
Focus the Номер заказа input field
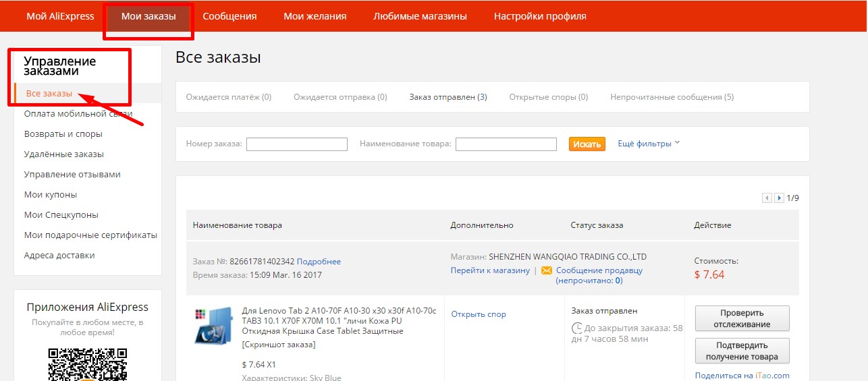(x=296, y=144)
